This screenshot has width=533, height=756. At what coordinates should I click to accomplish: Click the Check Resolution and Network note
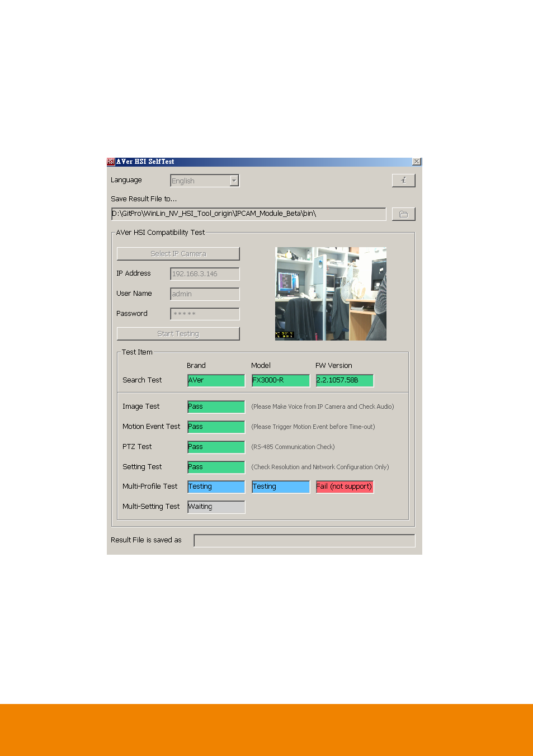(x=320, y=467)
